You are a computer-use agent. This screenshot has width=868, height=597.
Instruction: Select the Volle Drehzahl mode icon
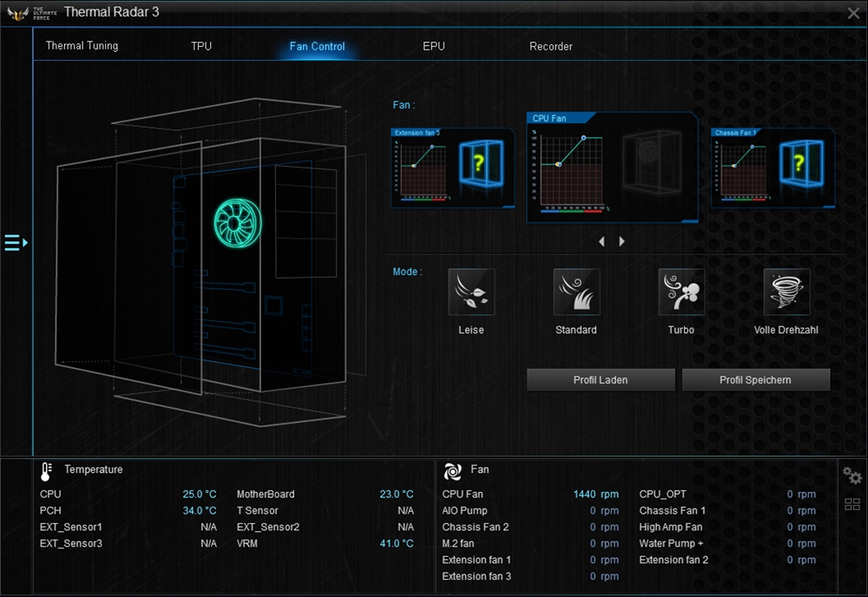pos(786,292)
